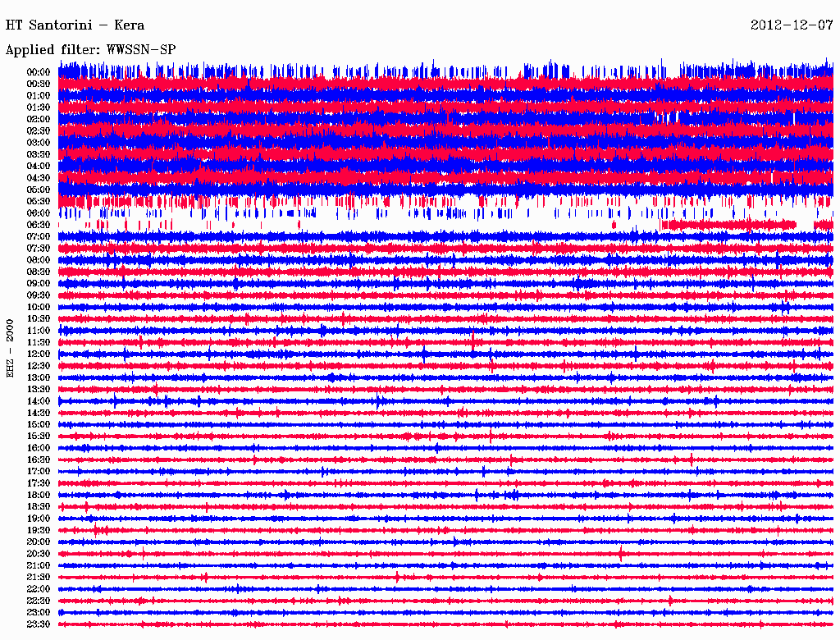This screenshot has width=840, height=640.
Task: Click the 21:00 time label
Action: point(39,565)
